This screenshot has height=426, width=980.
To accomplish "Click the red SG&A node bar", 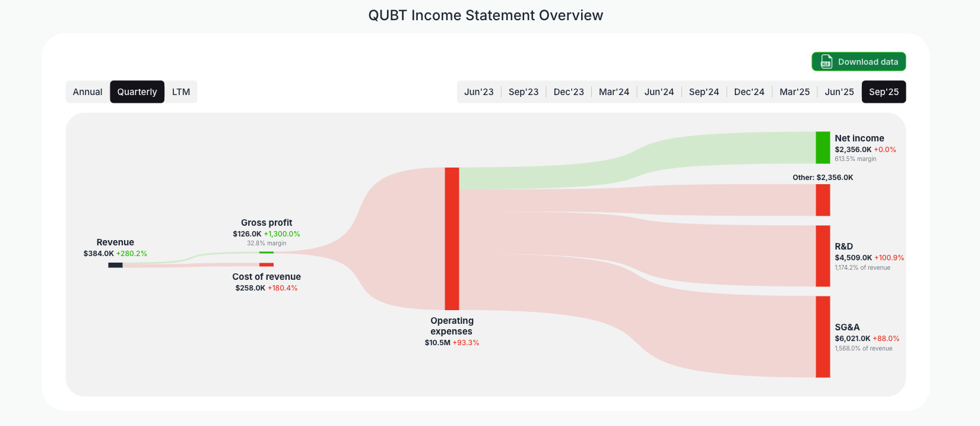I will click(x=823, y=336).
